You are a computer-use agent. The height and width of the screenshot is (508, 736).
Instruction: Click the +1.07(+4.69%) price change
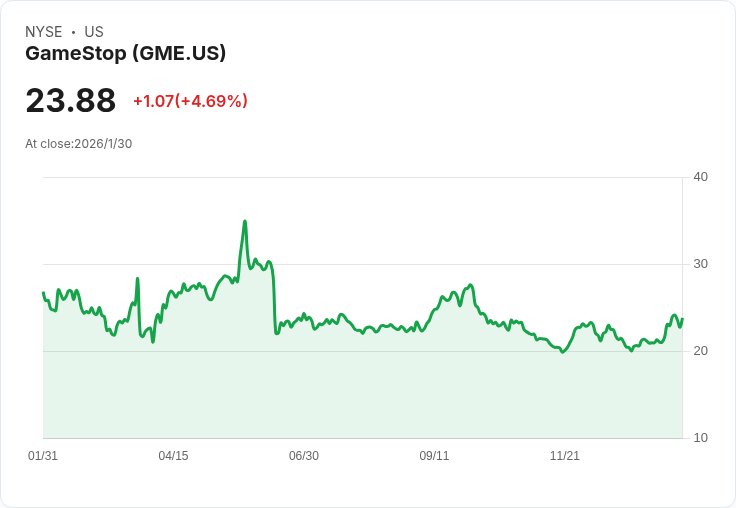coord(190,101)
